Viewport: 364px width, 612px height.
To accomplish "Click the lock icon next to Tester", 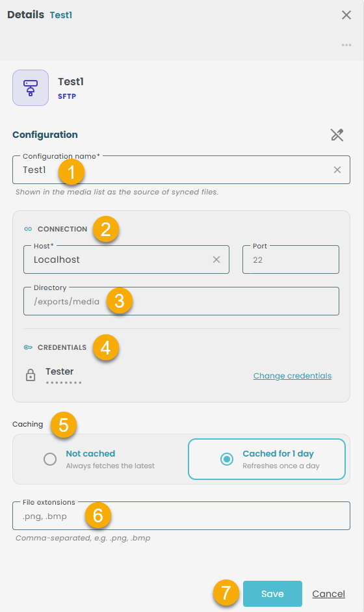I will [31, 375].
